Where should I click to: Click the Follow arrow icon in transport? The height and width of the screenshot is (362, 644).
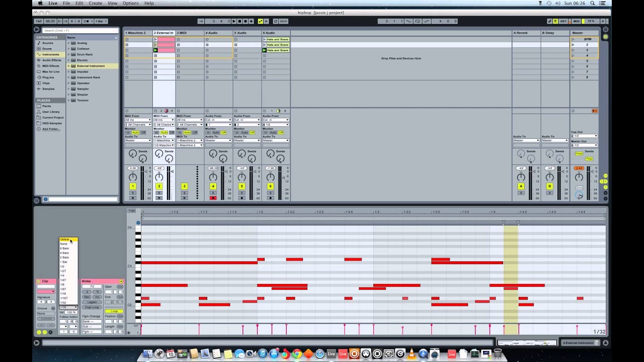pos(200,21)
